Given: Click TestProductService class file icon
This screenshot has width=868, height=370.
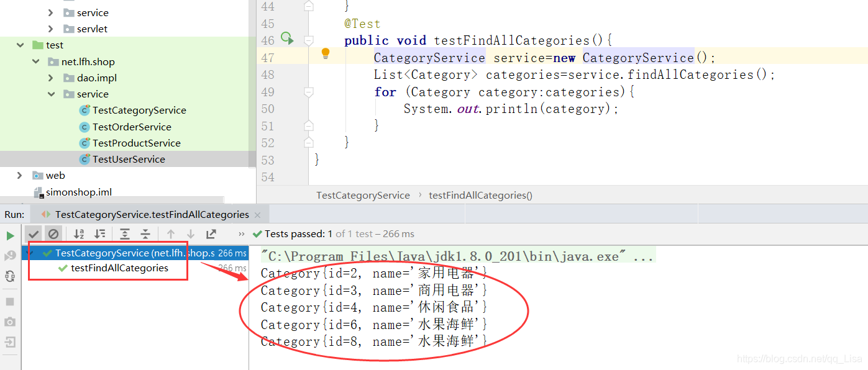Looking at the screenshot, I should 85,143.
